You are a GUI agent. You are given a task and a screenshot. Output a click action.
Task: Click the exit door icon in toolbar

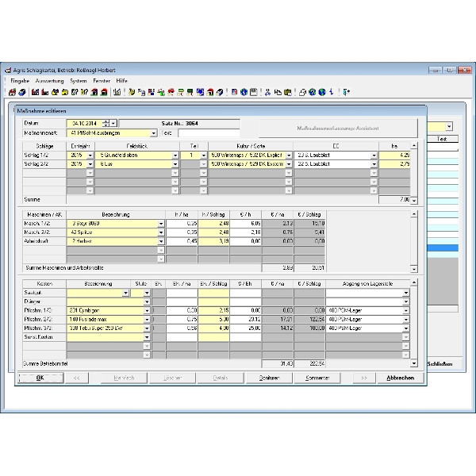pos(346,92)
